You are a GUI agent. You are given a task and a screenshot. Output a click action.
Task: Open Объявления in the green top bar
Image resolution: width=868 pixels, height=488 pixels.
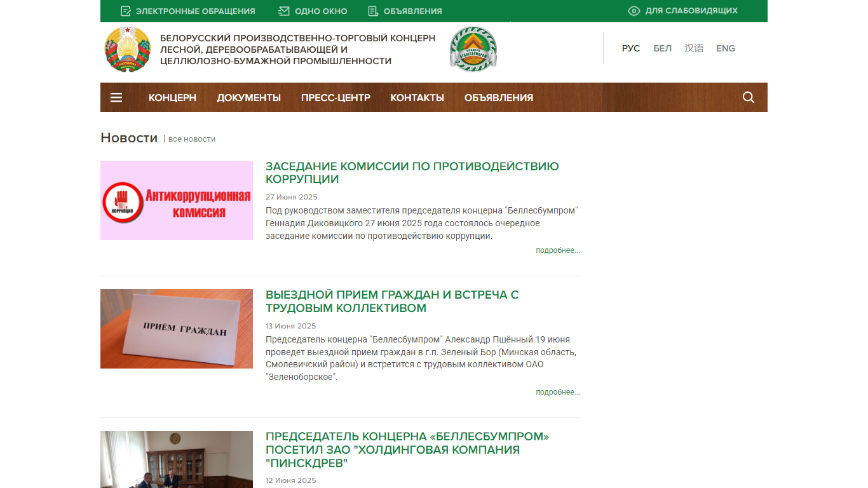click(413, 11)
